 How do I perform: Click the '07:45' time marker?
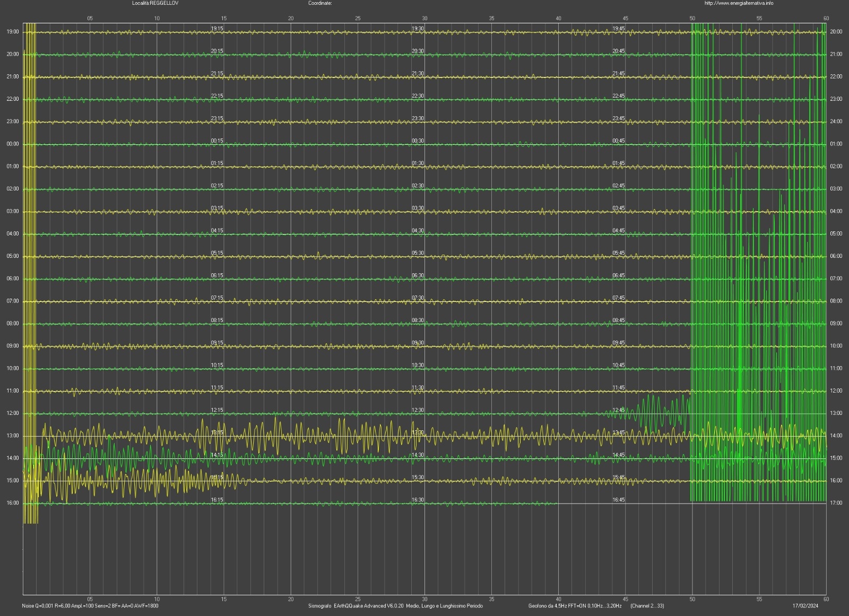pos(619,298)
